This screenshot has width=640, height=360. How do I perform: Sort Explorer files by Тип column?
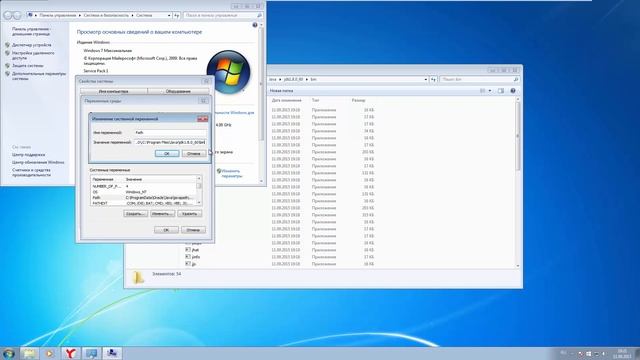316,100
